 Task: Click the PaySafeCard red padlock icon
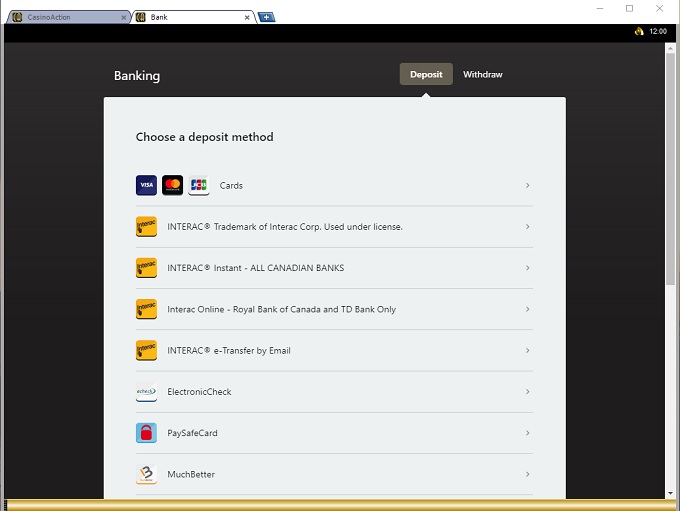[146, 433]
